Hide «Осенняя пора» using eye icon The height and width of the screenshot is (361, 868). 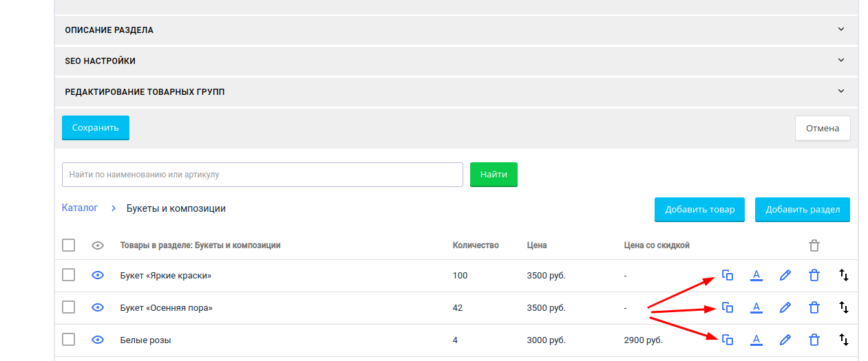(x=98, y=307)
